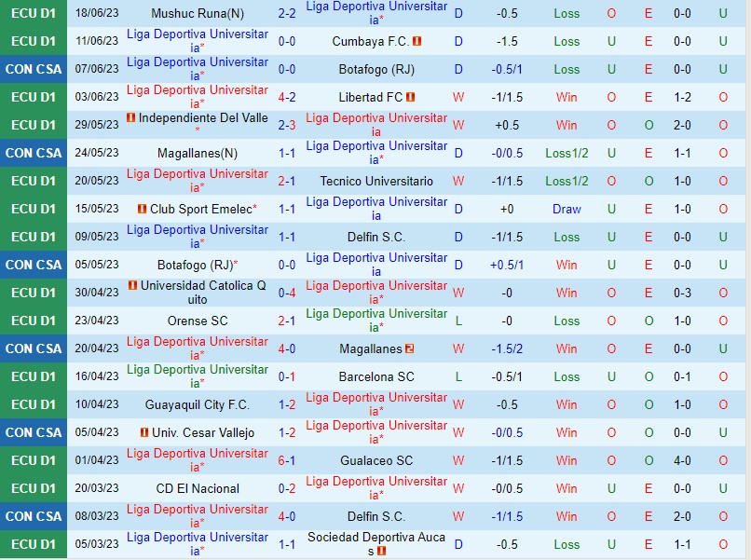Open Delfin S.C. in the 08/03/23 match
Screen dimensions: 751x560
point(376,516)
